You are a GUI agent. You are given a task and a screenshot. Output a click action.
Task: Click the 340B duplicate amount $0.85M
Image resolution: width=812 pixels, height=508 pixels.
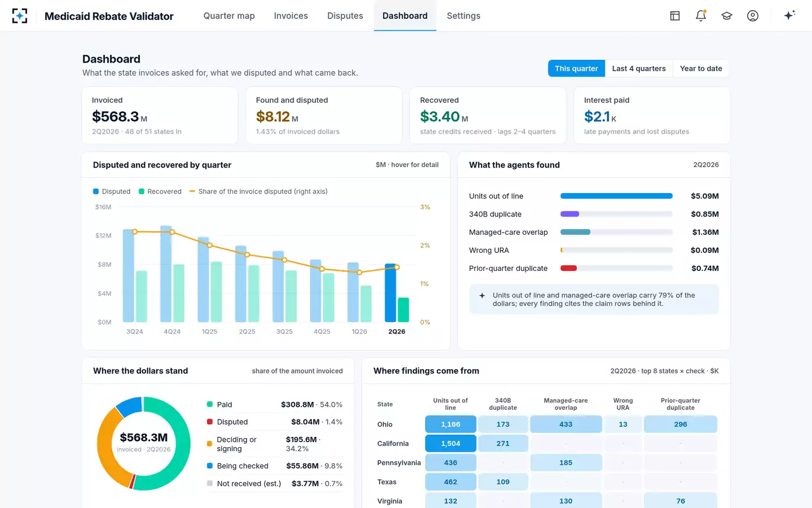[705, 214]
